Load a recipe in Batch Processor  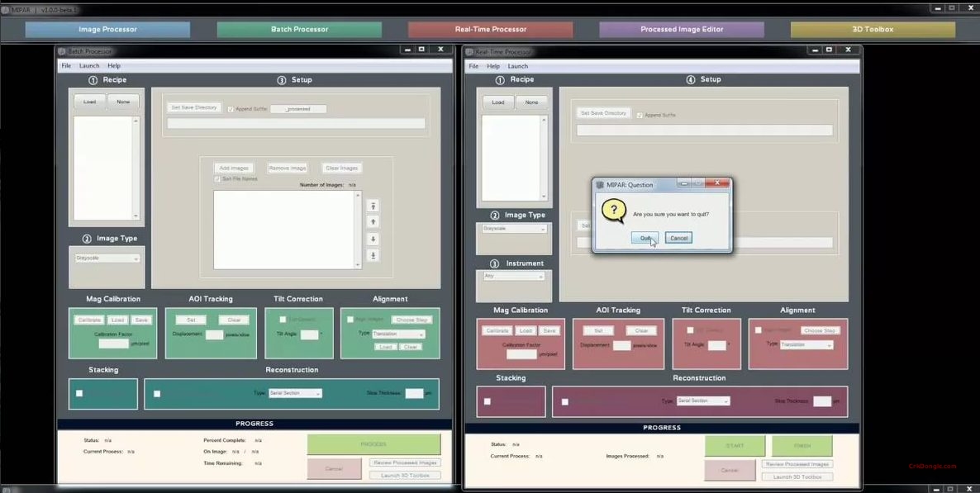90,102
